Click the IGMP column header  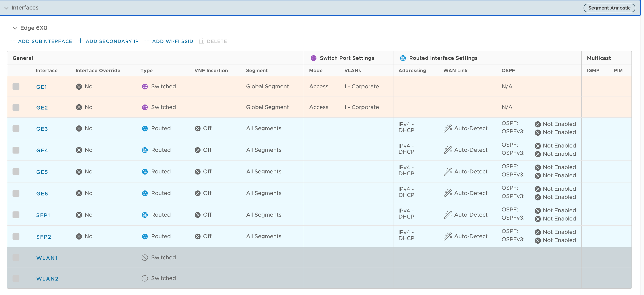click(593, 71)
